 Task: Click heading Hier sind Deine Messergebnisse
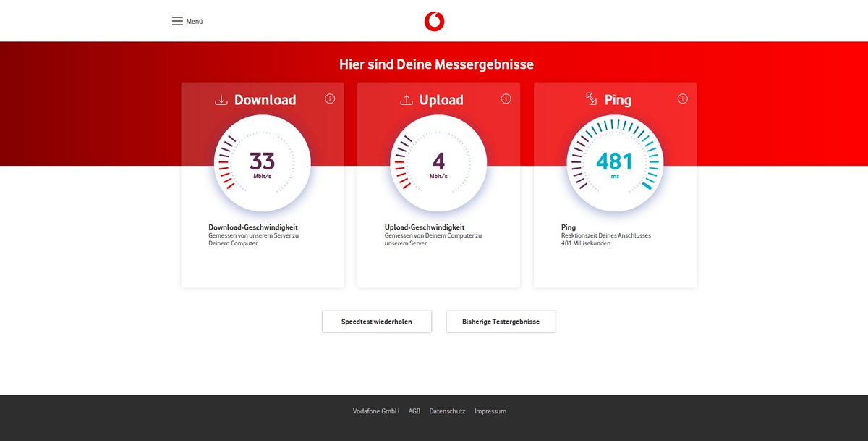436,64
